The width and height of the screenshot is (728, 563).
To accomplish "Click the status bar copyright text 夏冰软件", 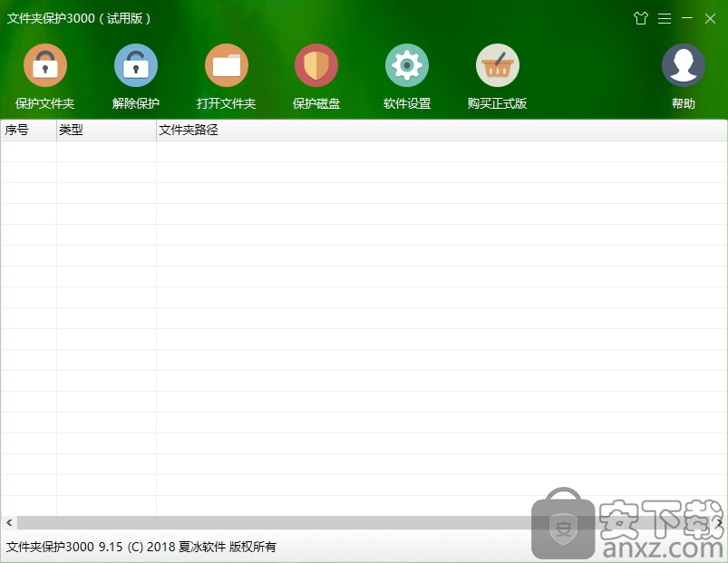I will coord(202,547).
